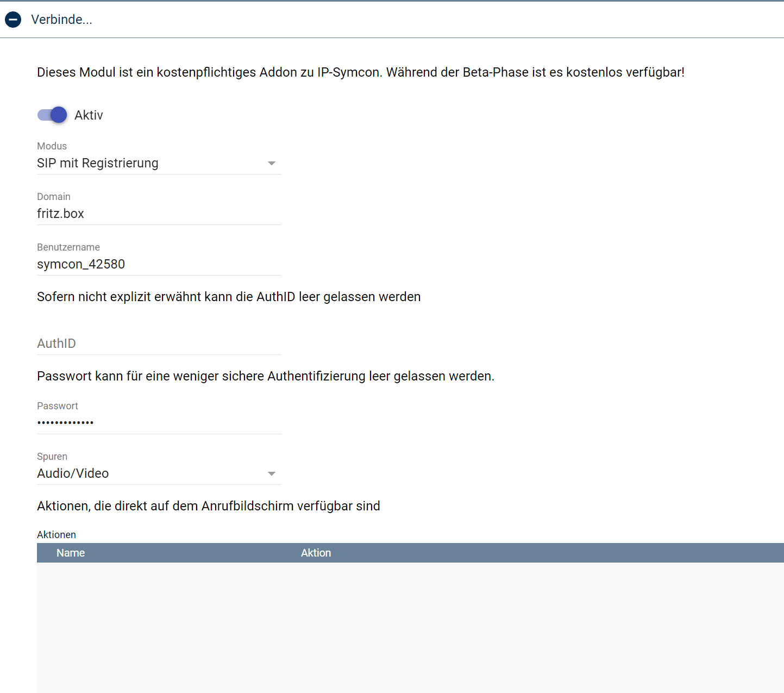Open the Spuren Audio/Video dropdown
The width and height of the screenshot is (784, 693).
(159, 473)
